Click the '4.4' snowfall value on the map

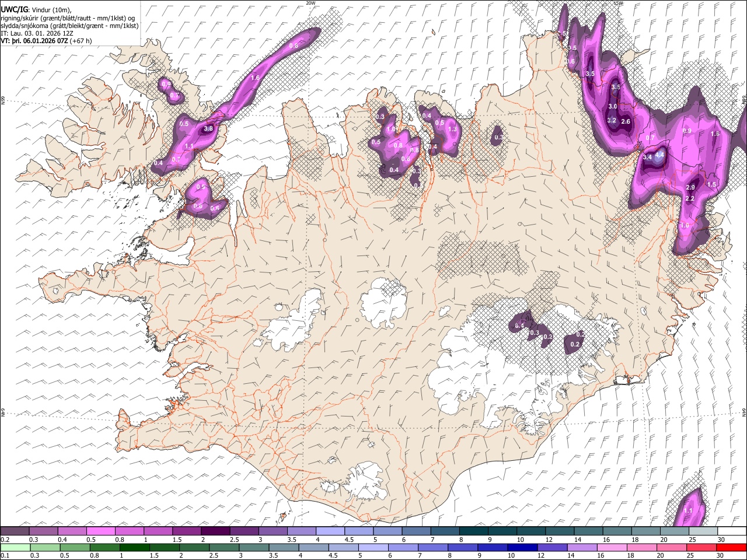[x=660, y=155]
